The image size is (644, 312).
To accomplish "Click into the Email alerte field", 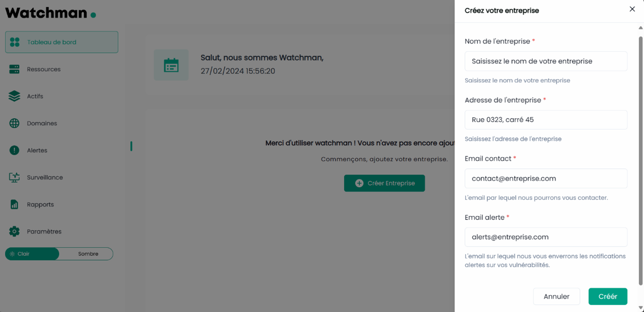I will coord(546,237).
